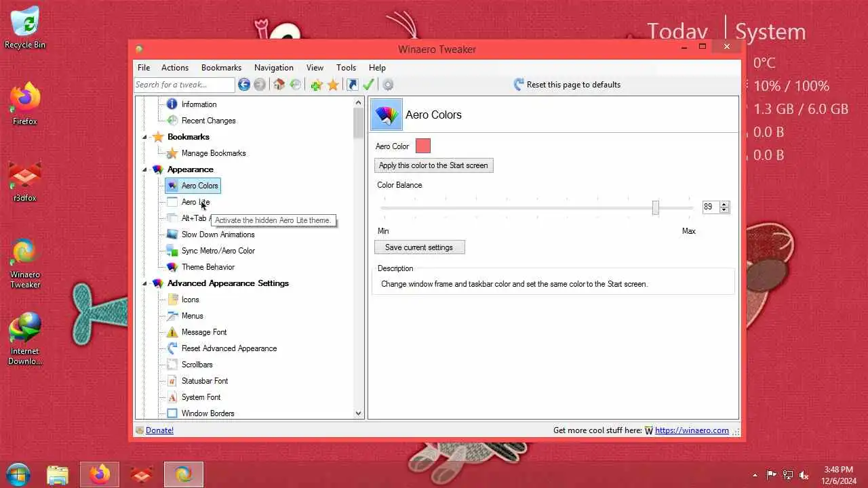868x488 pixels.
Task: Click Reset this page to defaults
Action: (x=574, y=85)
